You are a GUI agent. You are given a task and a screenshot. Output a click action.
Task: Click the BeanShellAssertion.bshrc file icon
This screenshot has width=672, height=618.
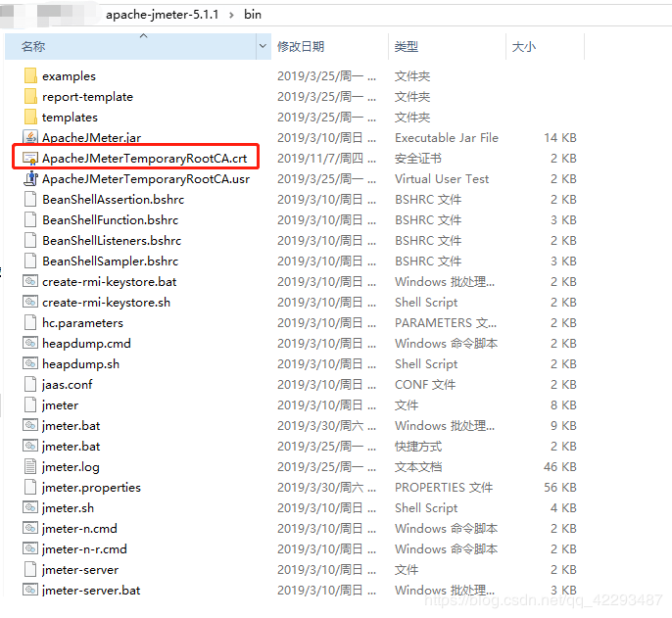click(x=30, y=199)
